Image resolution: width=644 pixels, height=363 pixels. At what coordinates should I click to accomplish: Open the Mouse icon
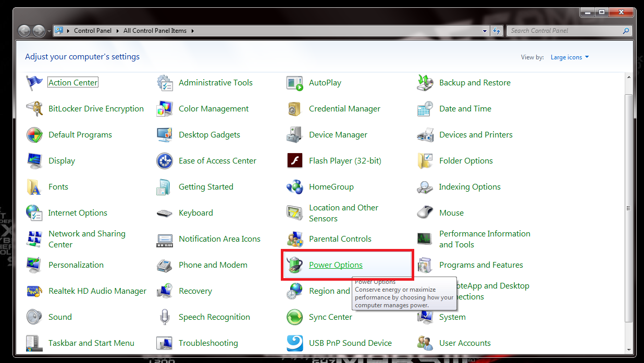[425, 213]
